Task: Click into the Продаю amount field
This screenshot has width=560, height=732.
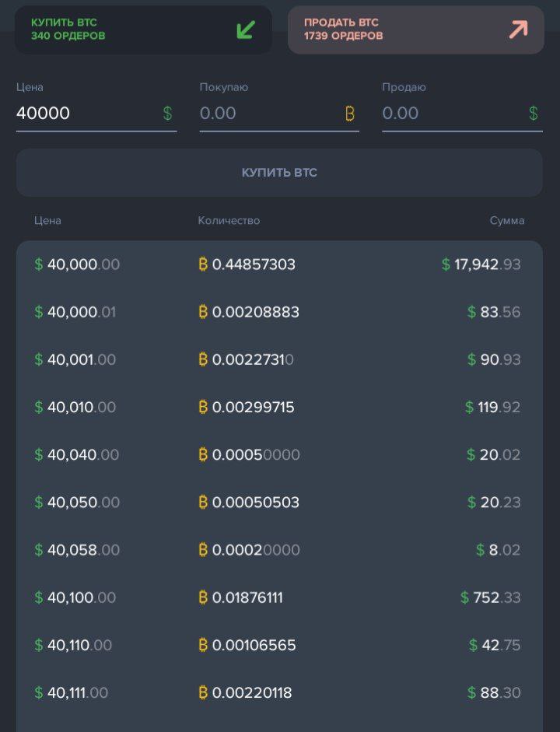Action: pyautogui.click(x=463, y=113)
